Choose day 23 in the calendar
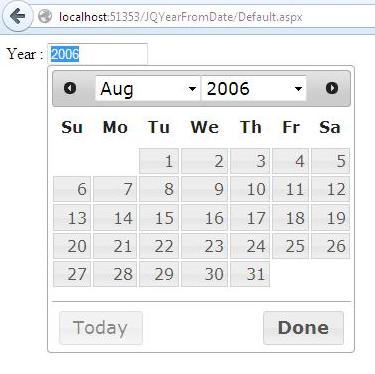 (204, 246)
